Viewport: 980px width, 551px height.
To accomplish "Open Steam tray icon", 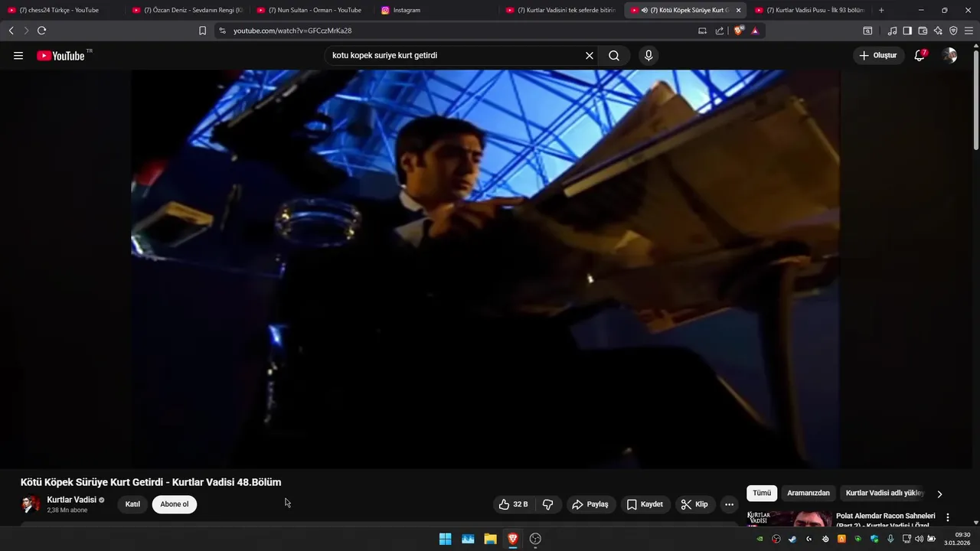I will [x=792, y=539].
